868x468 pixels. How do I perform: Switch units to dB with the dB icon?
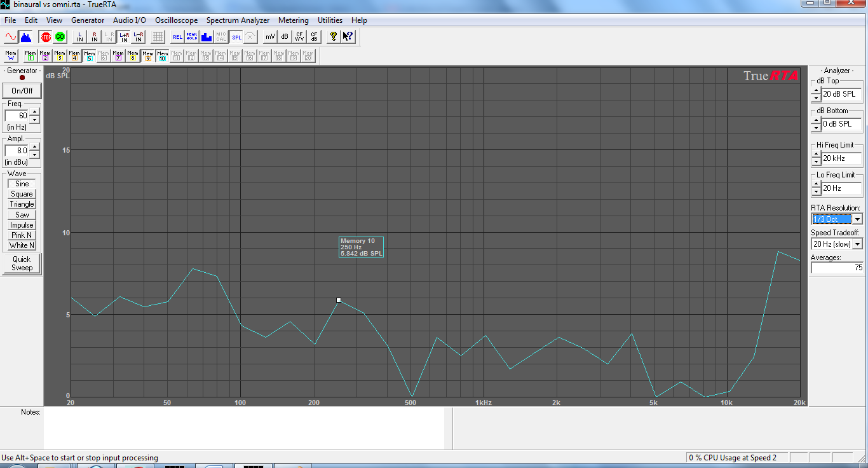click(x=284, y=36)
